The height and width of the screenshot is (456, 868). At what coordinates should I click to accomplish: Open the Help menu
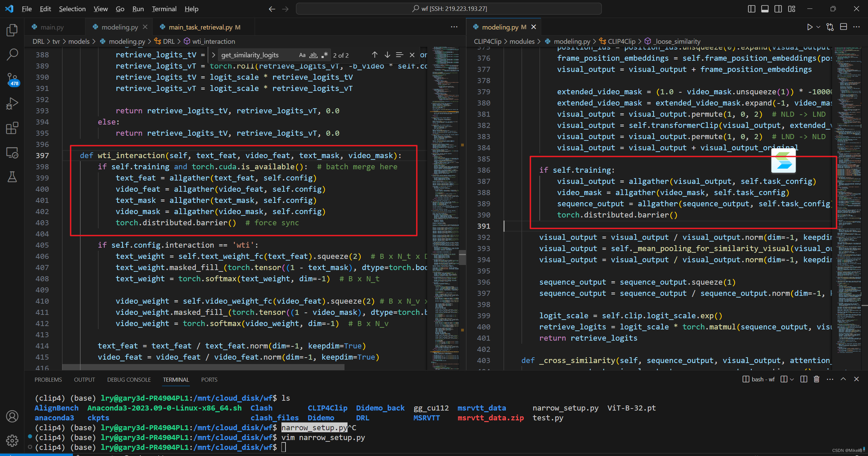[x=192, y=9]
